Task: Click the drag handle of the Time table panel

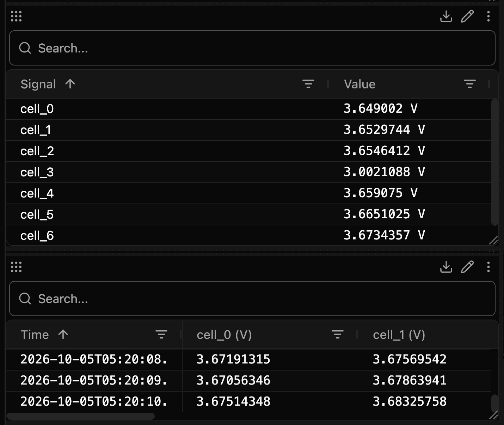Action: 16,267
